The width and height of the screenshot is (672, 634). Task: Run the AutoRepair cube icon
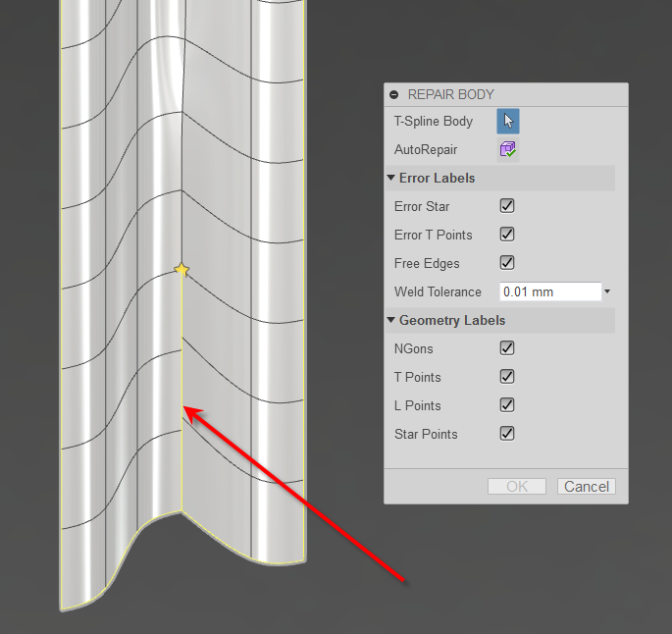click(x=508, y=149)
